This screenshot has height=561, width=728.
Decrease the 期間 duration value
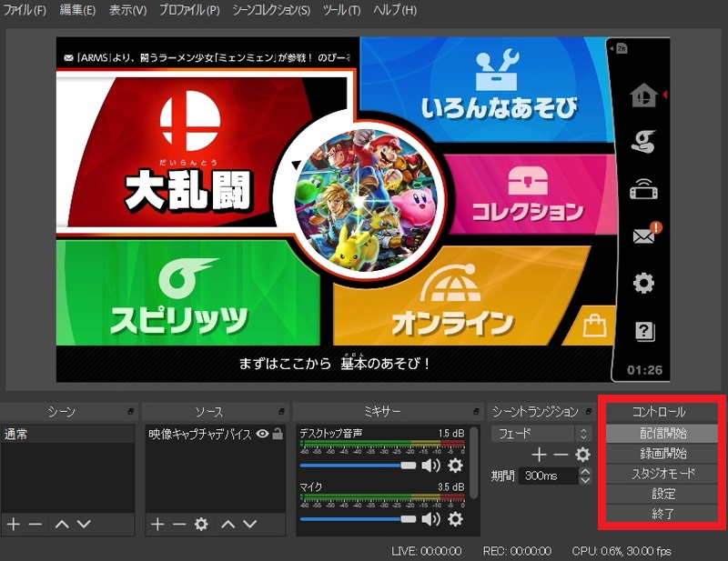pos(585,480)
